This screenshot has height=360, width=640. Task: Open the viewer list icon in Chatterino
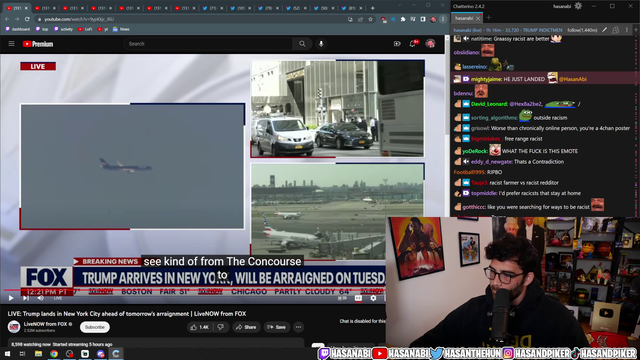616,30
